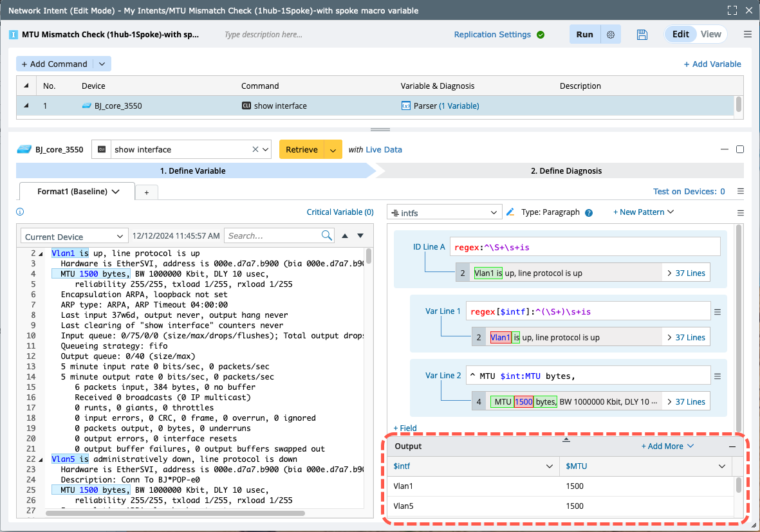Go to the Define Diagnosis step
Viewport: 760px width, 532px height.
pos(565,171)
